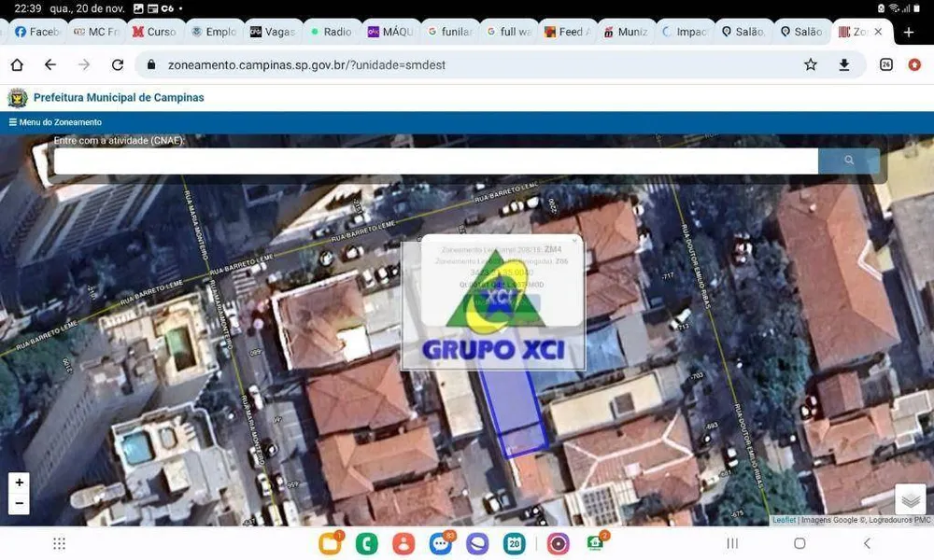934x560 pixels.
Task: Open the Leaflet attribution link
Action: (784, 520)
